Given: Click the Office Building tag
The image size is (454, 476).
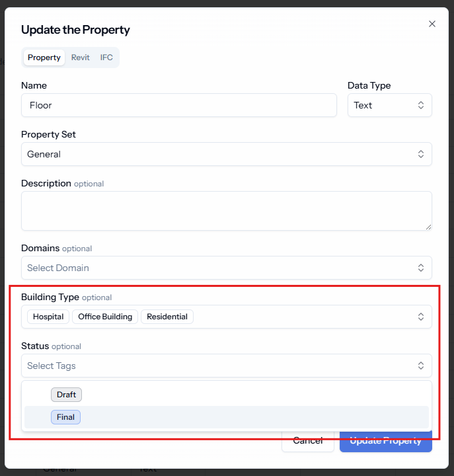Looking at the screenshot, I should pyautogui.click(x=105, y=317).
